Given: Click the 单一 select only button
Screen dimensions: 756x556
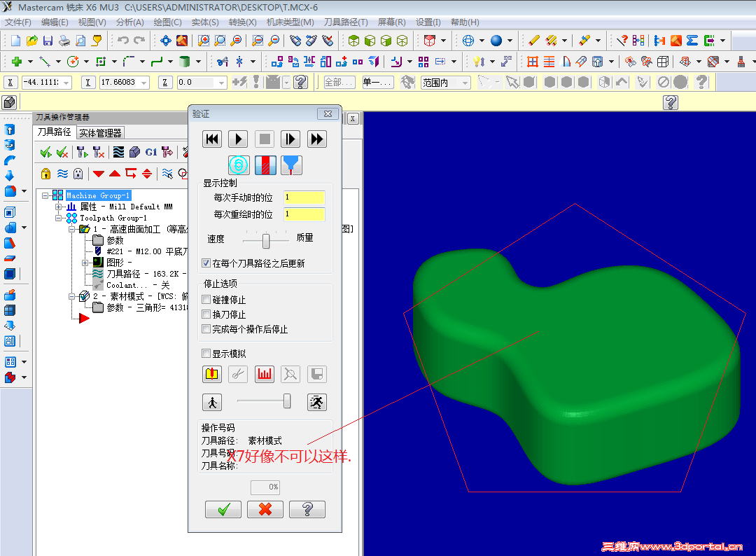Looking at the screenshot, I should click(377, 83).
